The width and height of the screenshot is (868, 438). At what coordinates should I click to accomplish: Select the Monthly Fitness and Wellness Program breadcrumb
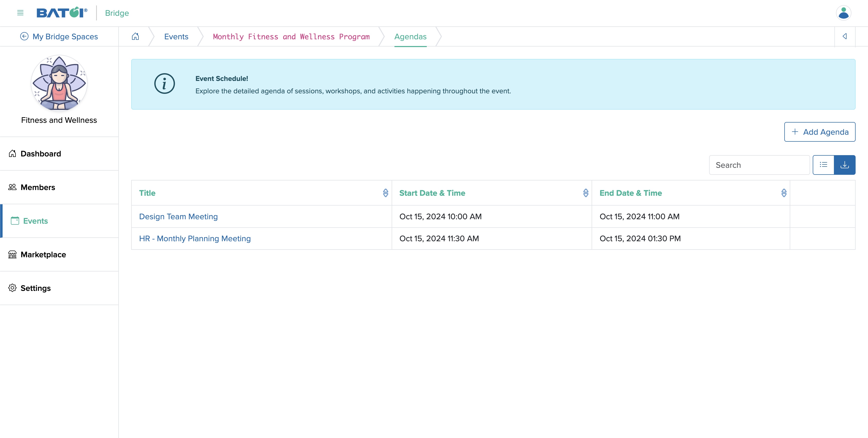[291, 36]
